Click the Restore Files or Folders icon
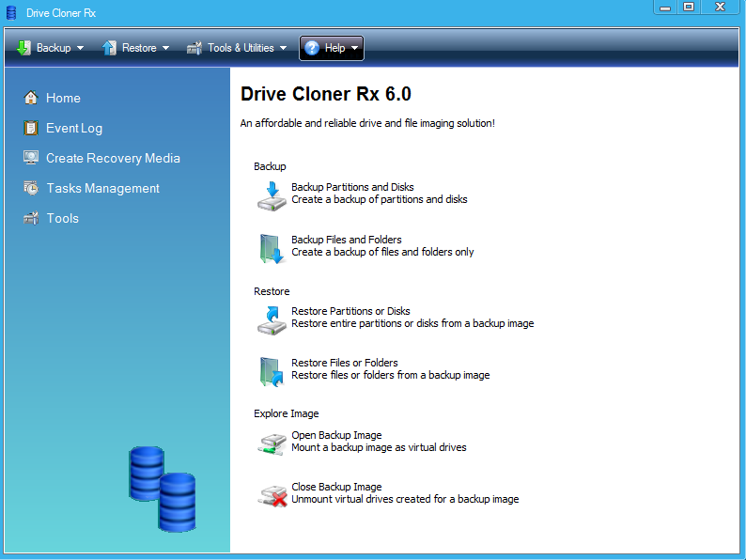Image resolution: width=746 pixels, height=560 pixels. point(271,371)
